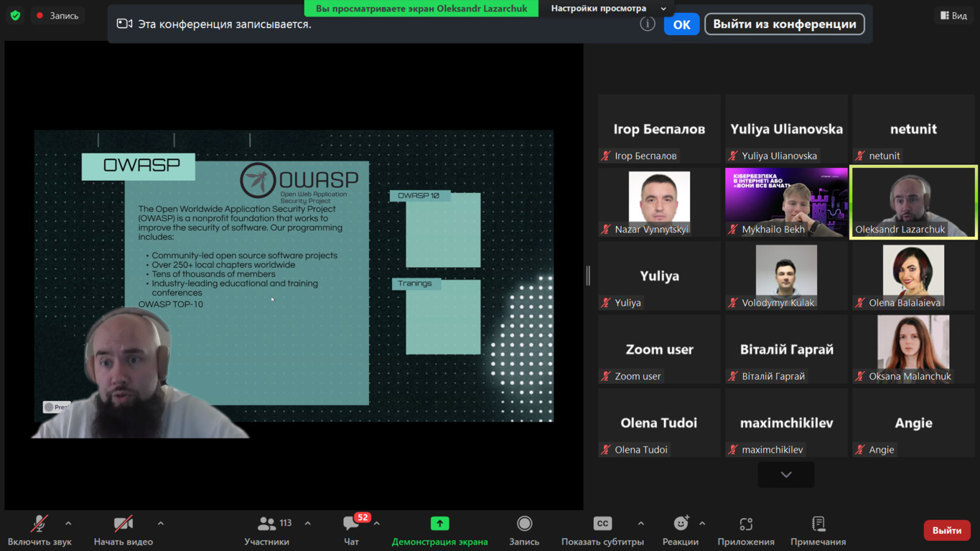Open the Вид view layout menu
This screenshot has height=551, width=980.
(x=953, y=15)
